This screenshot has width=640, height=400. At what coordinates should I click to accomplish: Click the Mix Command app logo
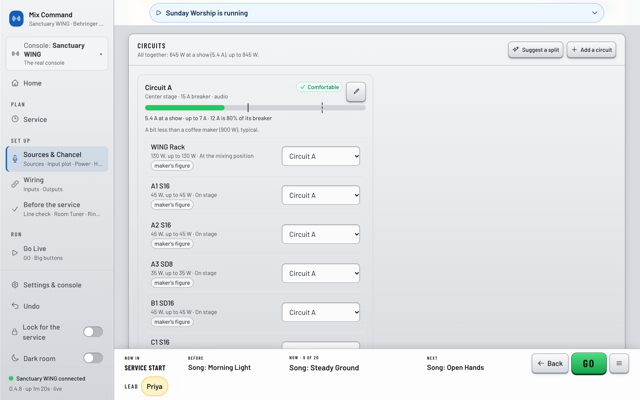click(16, 18)
